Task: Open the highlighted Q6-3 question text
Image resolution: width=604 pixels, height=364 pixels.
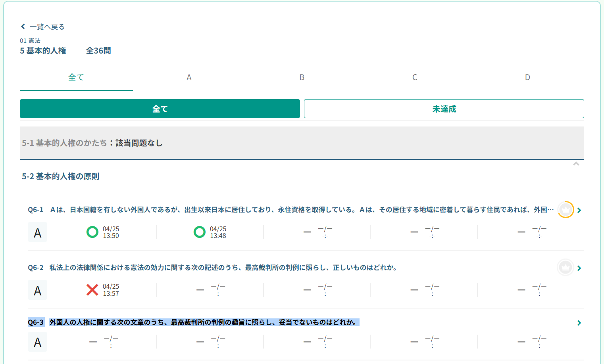Action: [203, 322]
